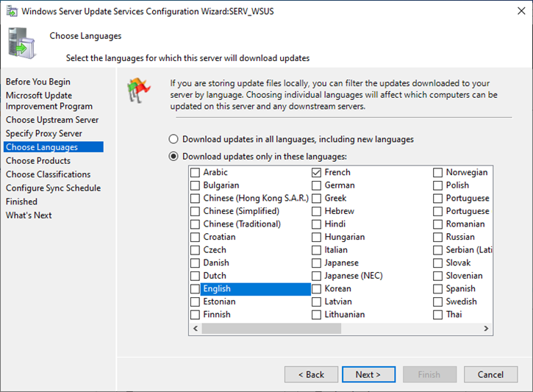The width and height of the screenshot is (533, 392).
Task: Tick the Russian language checkbox
Action: (x=438, y=237)
